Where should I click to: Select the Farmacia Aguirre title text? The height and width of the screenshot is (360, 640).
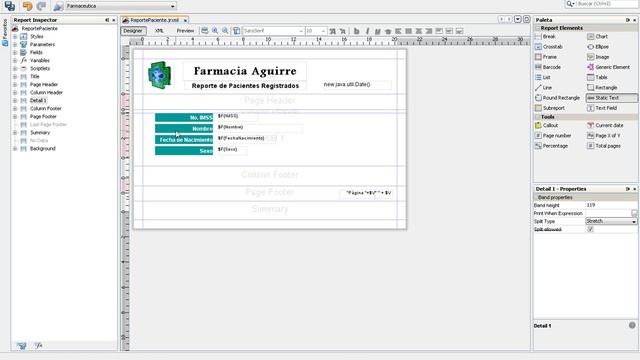coord(245,71)
